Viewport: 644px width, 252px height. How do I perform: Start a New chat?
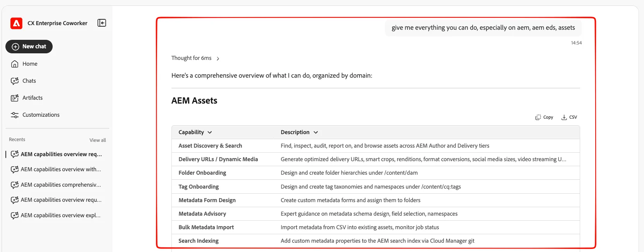click(29, 47)
